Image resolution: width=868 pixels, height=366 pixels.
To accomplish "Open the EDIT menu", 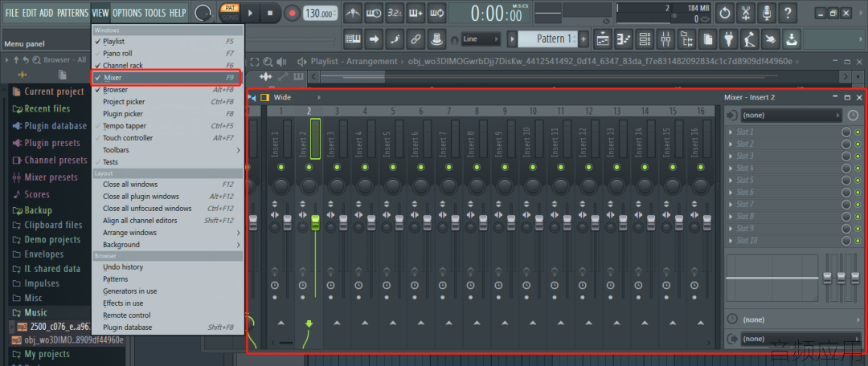I will [x=30, y=13].
